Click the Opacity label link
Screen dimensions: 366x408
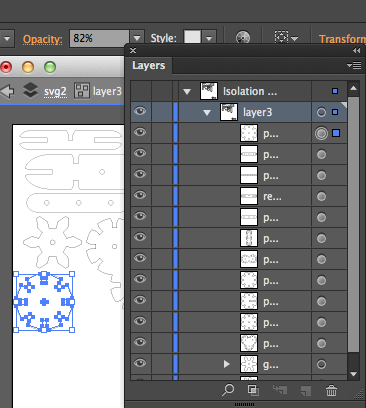click(x=43, y=39)
